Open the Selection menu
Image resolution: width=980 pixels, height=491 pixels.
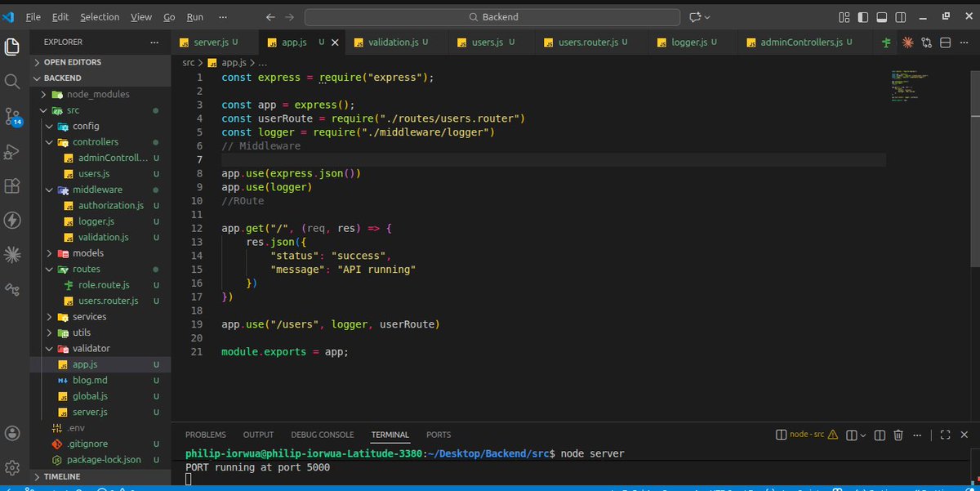coord(100,16)
